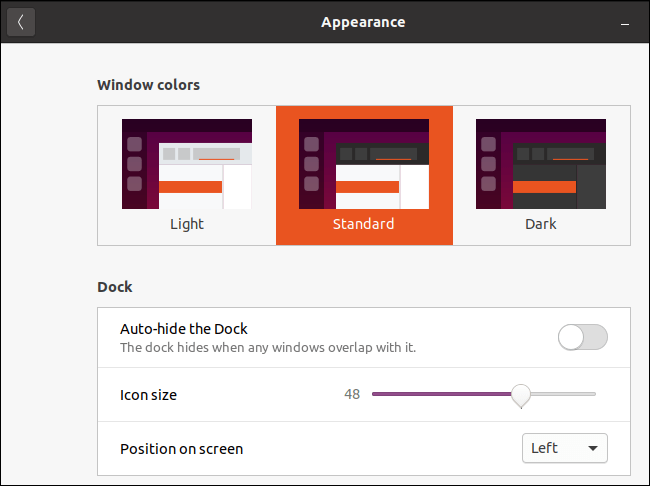This screenshot has width=650, height=486.
Task: Click the dock hides description text
Action: point(267,348)
